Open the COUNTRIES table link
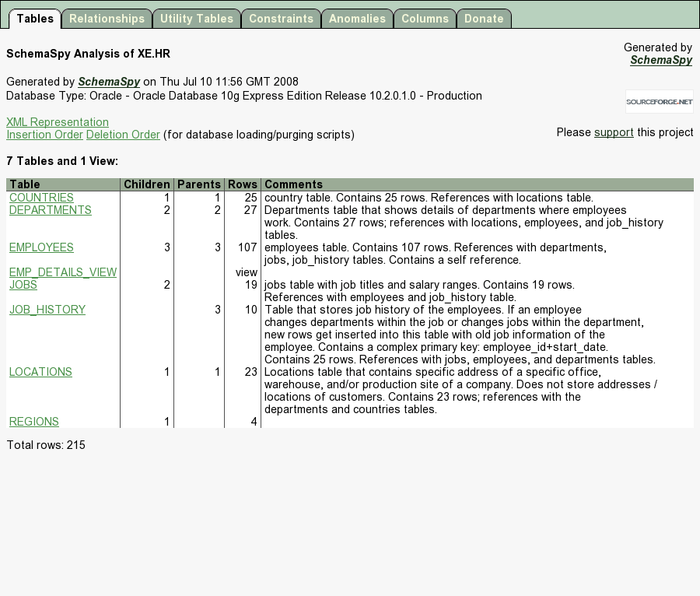Screen dimensions: 700x596 [41, 198]
